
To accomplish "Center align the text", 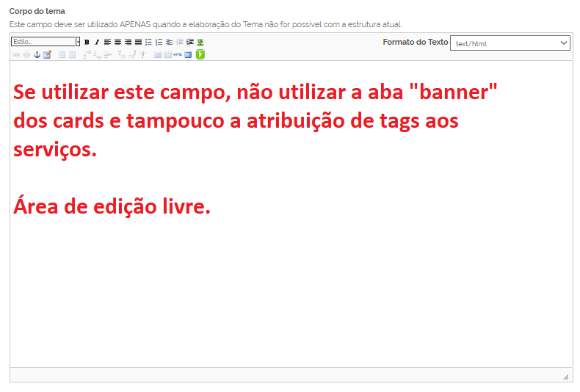I will pyautogui.click(x=117, y=42).
